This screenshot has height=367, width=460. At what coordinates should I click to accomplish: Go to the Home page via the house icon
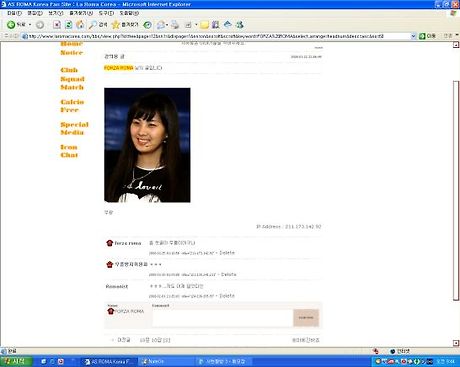click(80, 25)
